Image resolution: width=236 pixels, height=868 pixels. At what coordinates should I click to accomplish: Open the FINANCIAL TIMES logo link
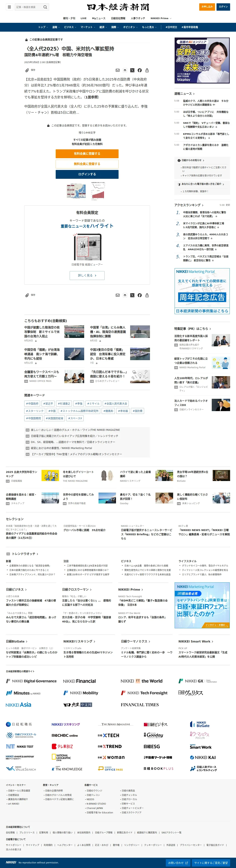click(140, 705)
